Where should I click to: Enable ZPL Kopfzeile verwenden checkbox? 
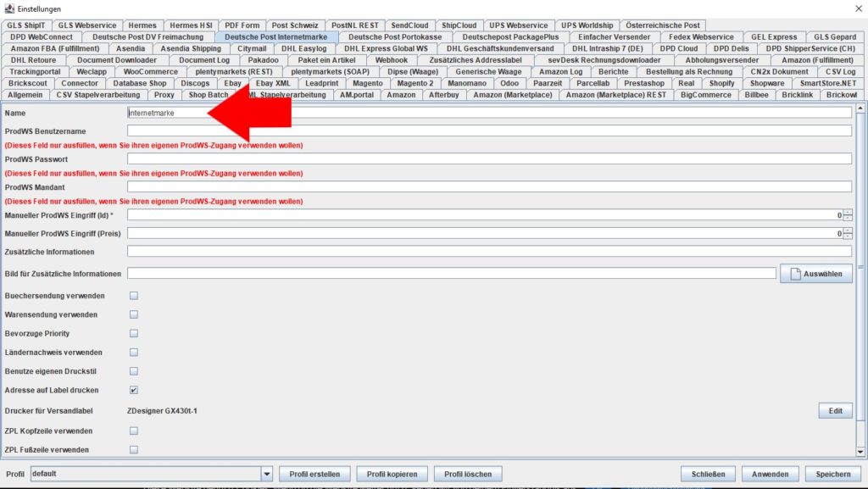134,431
